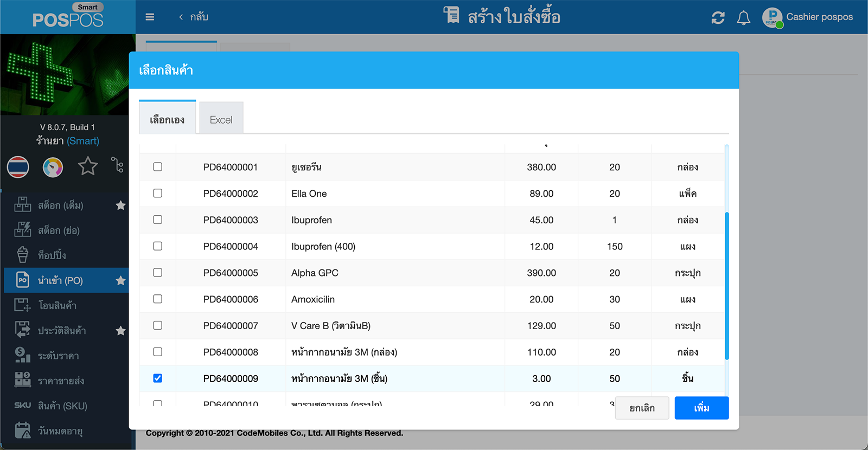Click unit แพ็ค in Ella One row
Image resolution: width=868 pixels, height=450 pixels.
tap(687, 194)
